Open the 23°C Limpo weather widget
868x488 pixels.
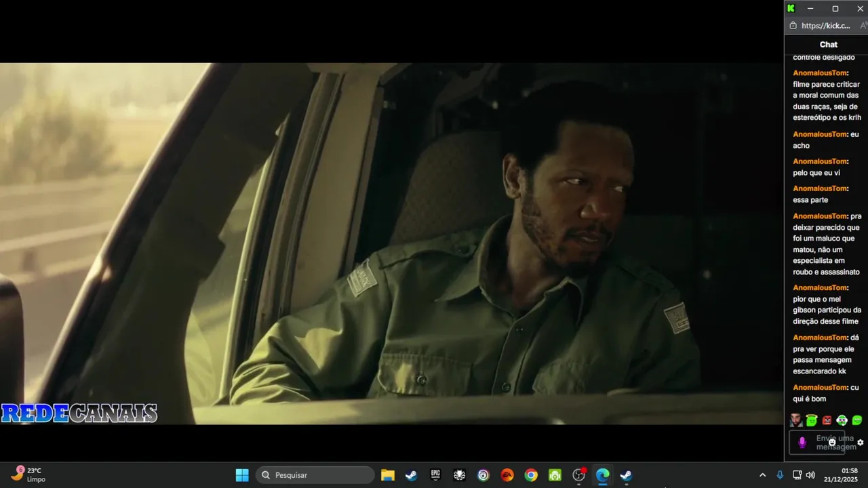tap(28, 474)
